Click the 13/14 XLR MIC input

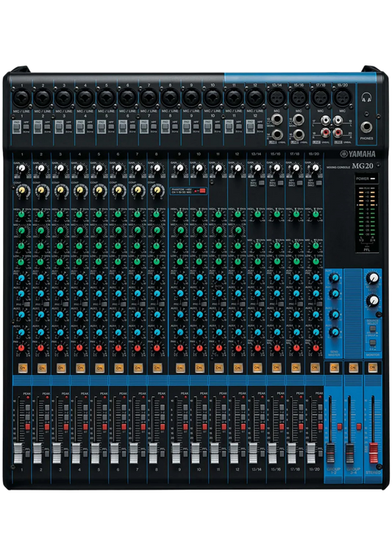[x=277, y=97]
